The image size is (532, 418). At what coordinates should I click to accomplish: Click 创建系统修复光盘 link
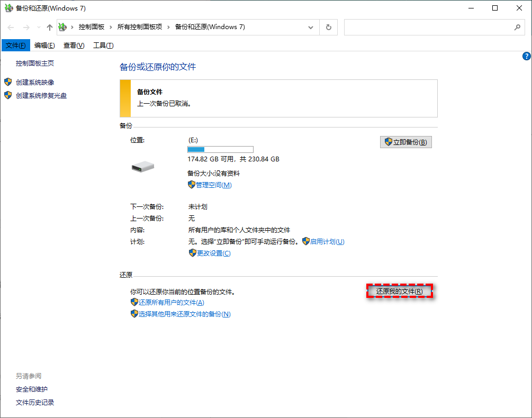click(x=41, y=96)
